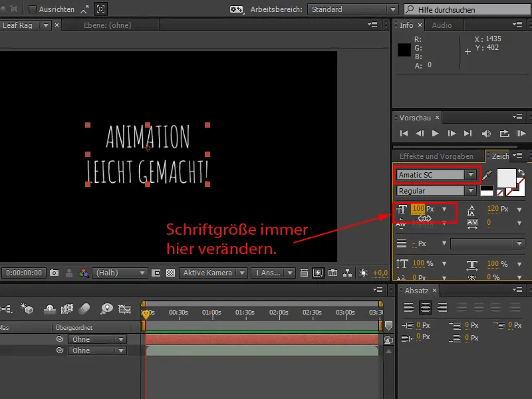Screen dimensions: 532x399
Task: Enable the Ausrichten checkbox
Action: pyautogui.click(x=33, y=9)
